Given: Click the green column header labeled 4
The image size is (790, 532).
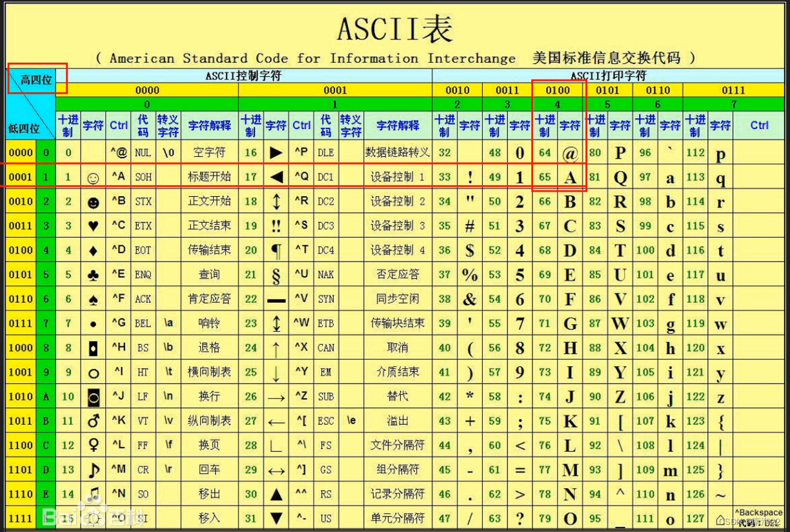Looking at the screenshot, I should (558, 103).
